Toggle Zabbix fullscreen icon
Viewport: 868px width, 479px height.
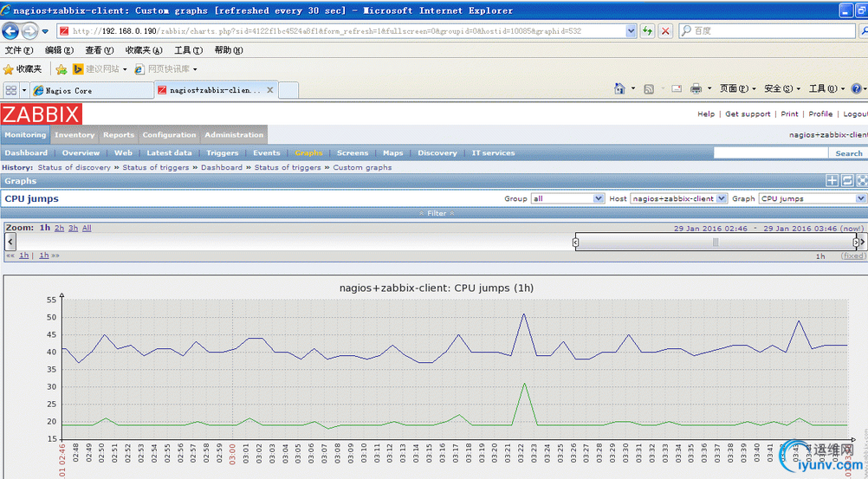coord(862,180)
